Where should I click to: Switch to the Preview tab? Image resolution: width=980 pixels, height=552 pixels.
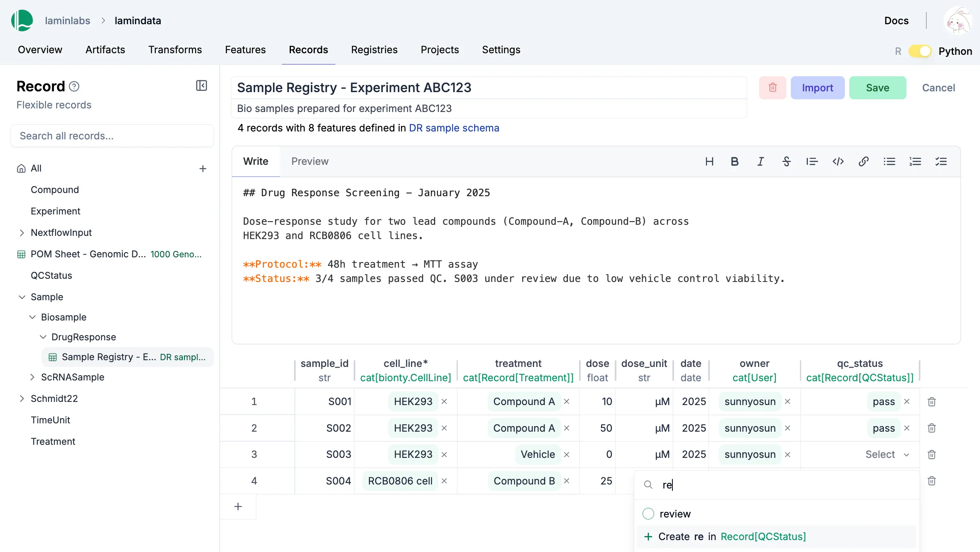pos(310,161)
